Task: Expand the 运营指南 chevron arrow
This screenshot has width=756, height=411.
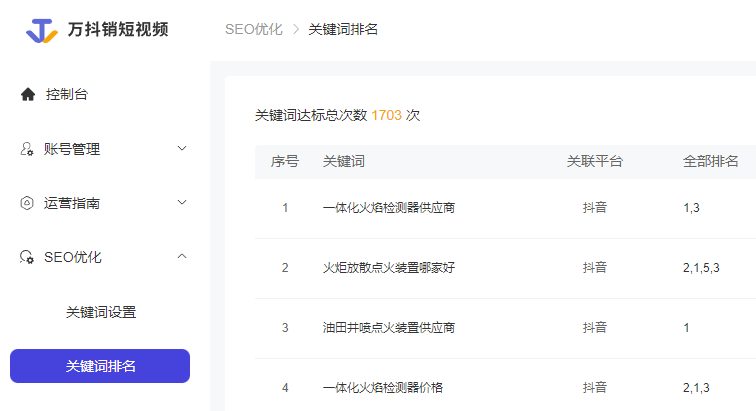Action: point(181,203)
